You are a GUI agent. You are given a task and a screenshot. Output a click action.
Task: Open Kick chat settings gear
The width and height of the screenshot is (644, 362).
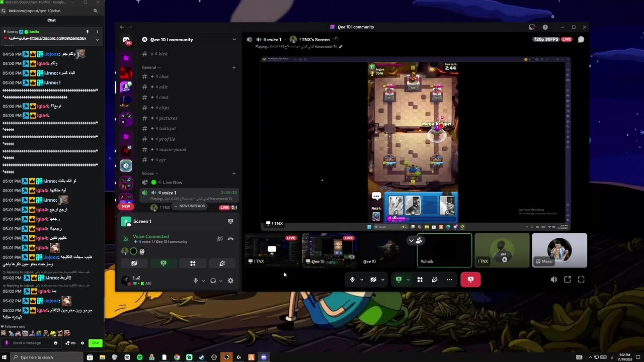[x=83, y=343]
